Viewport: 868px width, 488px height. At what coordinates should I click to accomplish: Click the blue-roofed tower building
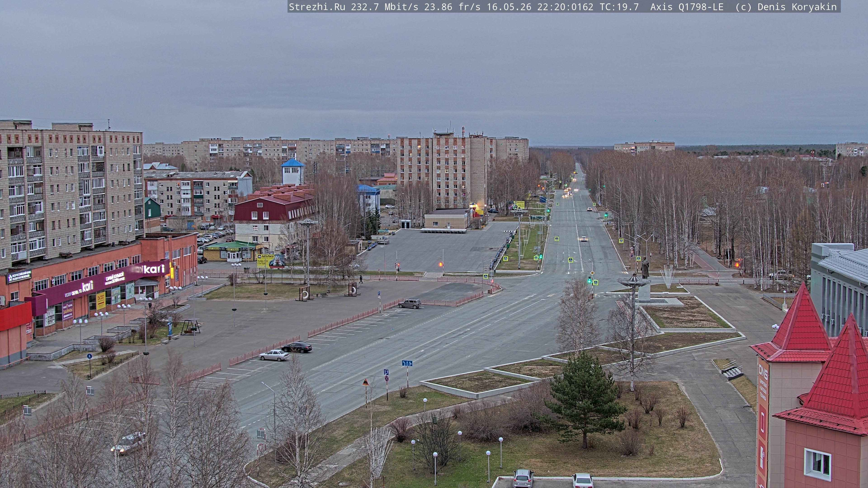292,172
